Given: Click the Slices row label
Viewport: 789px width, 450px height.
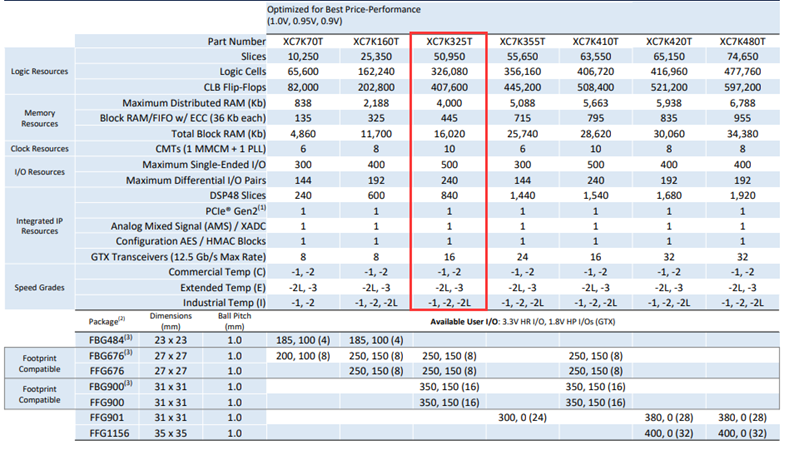Looking at the screenshot, I should (x=253, y=56).
